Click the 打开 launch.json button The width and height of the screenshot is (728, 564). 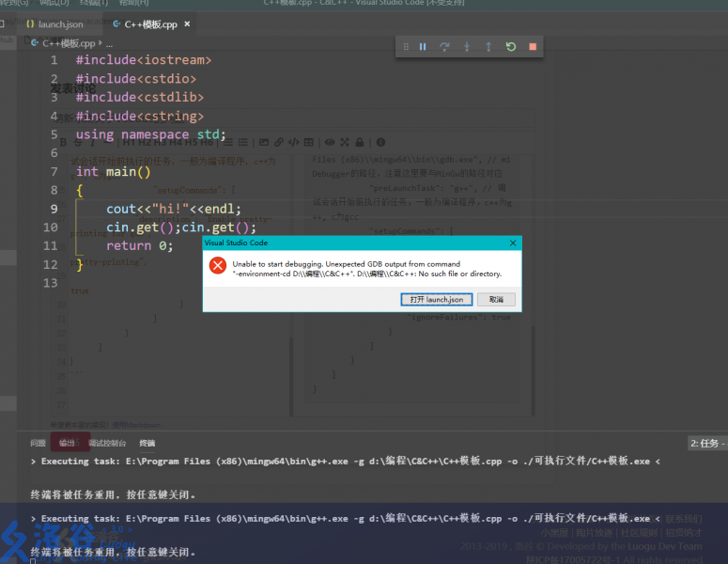pos(437,299)
